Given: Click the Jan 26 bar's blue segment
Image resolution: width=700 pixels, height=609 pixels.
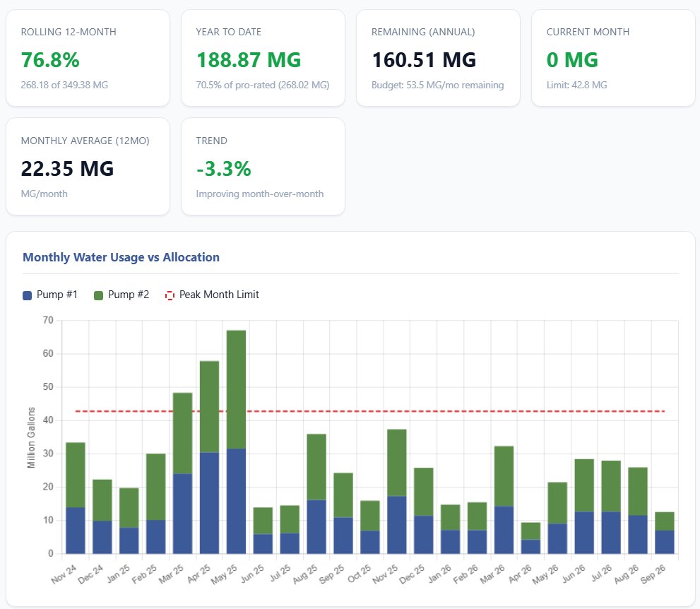Looking at the screenshot, I should (451, 542).
